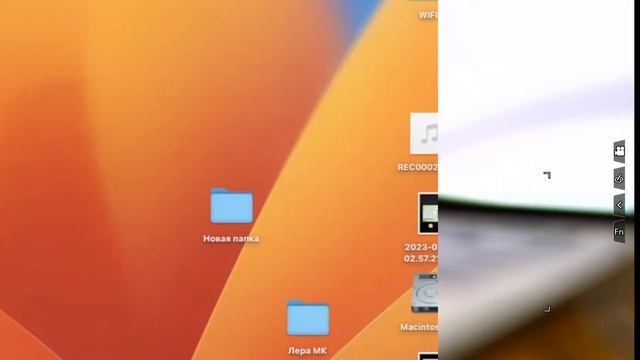
Task: Select the 2023-0 screenshot file thumbnail
Action: 428,213
